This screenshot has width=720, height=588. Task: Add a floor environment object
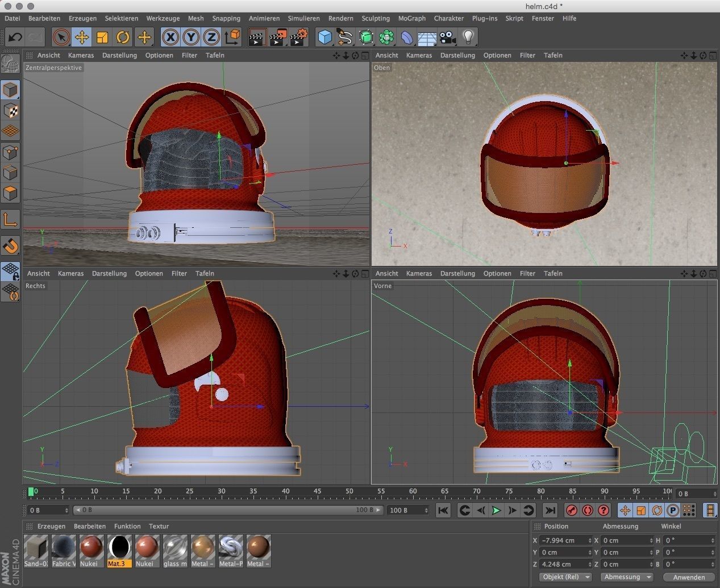point(427,37)
